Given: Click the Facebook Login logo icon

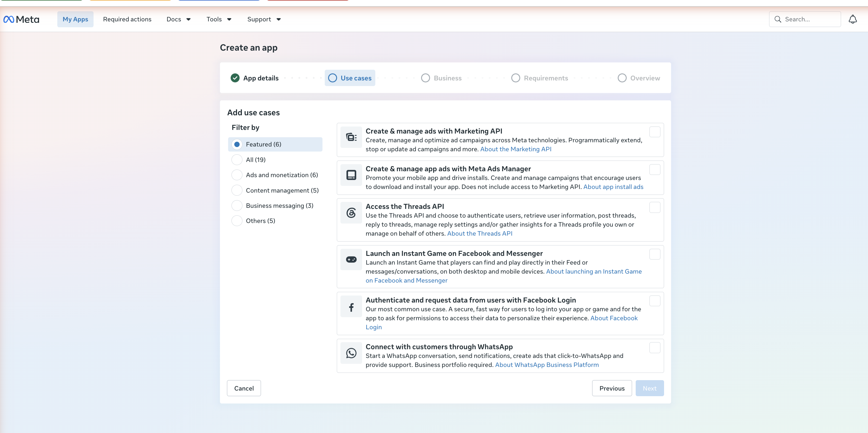Looking at the screenshot, I should (351, 306).
